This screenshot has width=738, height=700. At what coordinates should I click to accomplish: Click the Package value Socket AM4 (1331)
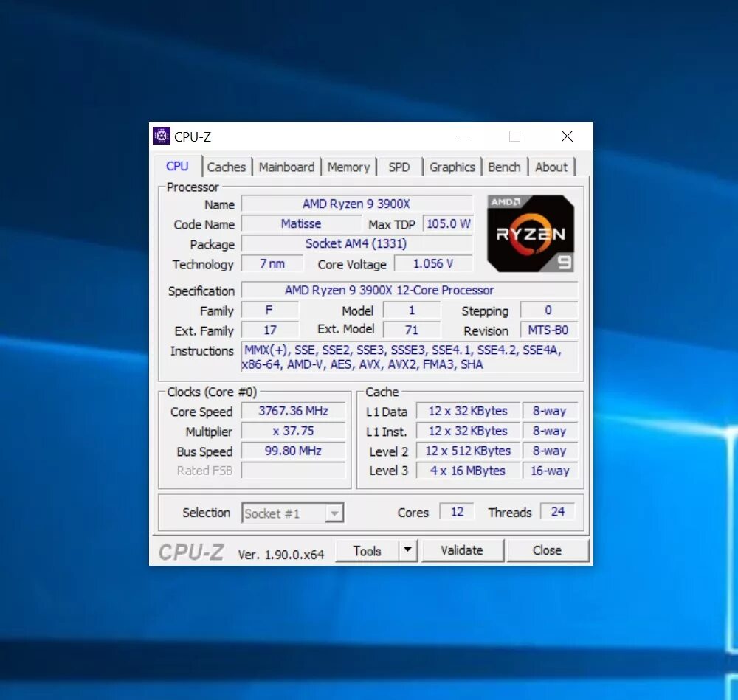[x=356, y=243]
